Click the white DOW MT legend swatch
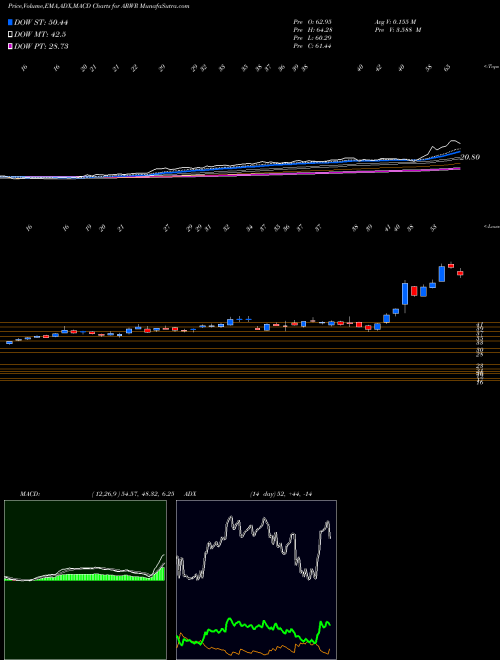This screenshot has height=660, width=500. [x=11, y=34]
